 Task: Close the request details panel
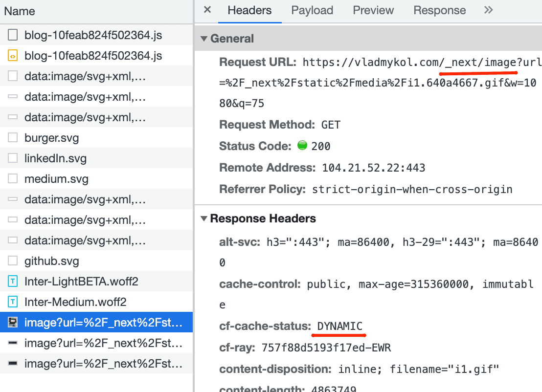click(x=207, y=10)
